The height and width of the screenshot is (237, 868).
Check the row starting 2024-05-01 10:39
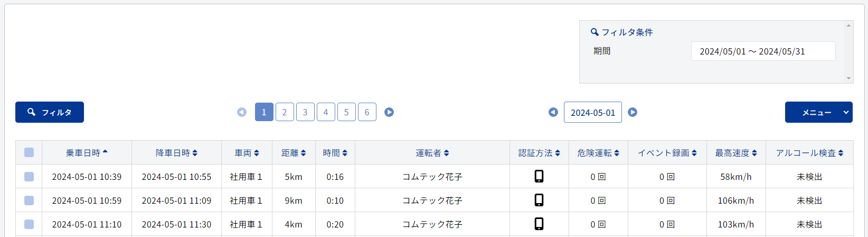(x=29, y=177)
